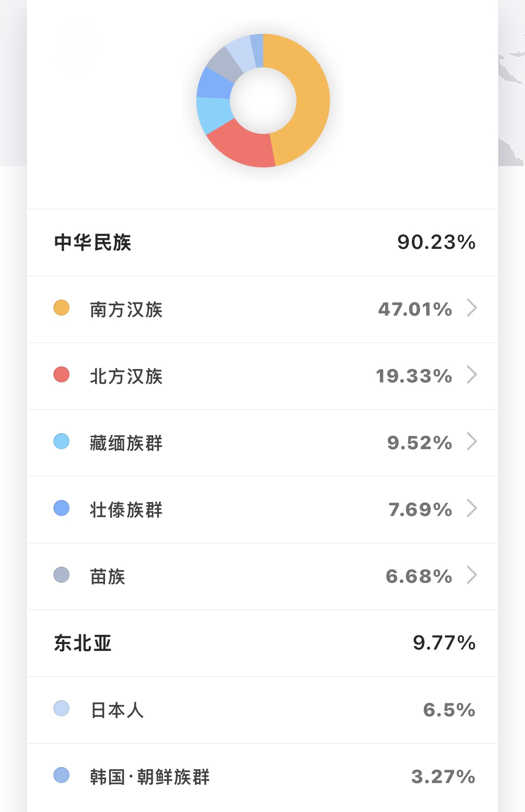Click the 47.01% percentage value
Image resolution: width=525 pixels, height=812 pixels.
(x=415, y=309)
